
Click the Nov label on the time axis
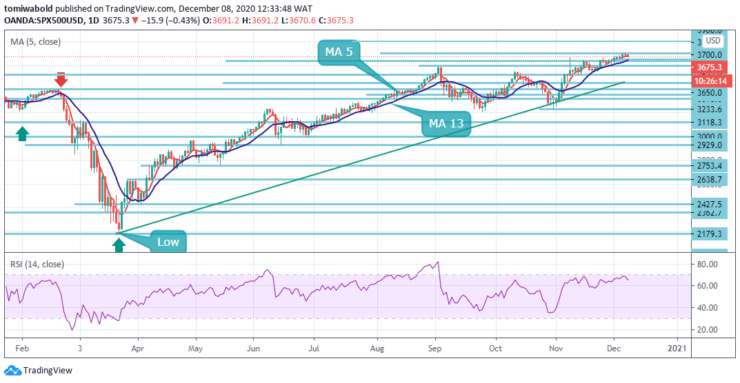(x=556, y=350)
